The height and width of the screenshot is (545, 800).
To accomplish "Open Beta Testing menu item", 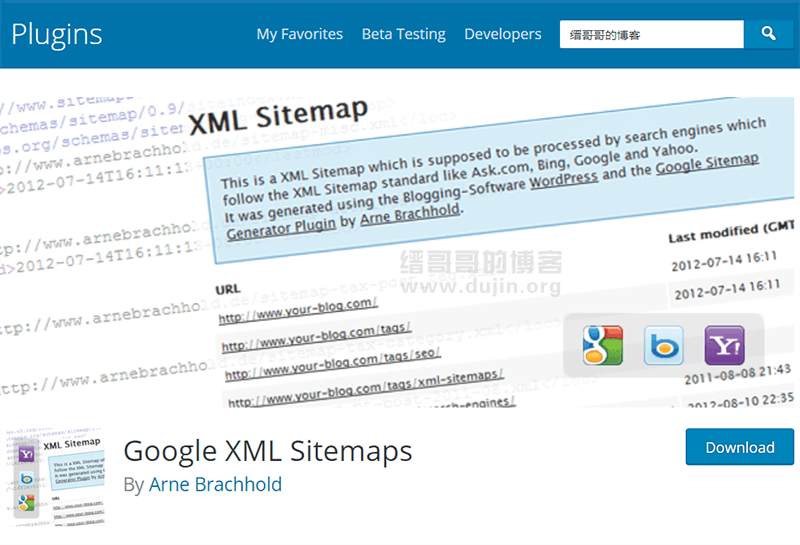I will click(x=404, y=34).
